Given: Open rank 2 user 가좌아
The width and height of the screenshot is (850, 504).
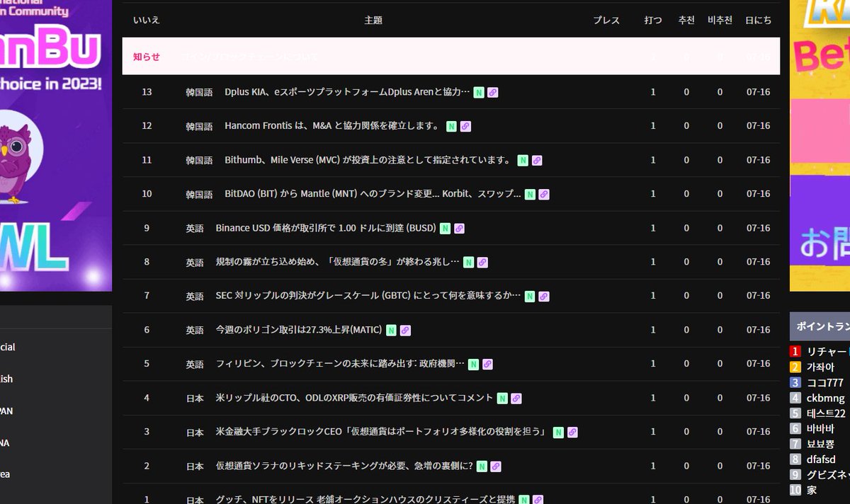Looking at the screenshot, I should 820,367.
